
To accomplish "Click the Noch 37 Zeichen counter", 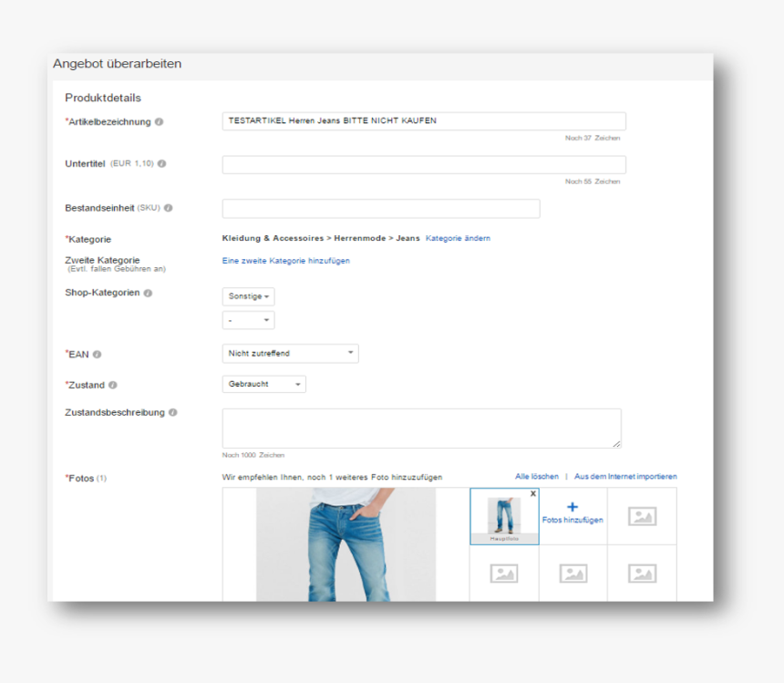I will [x=593, y=138].
